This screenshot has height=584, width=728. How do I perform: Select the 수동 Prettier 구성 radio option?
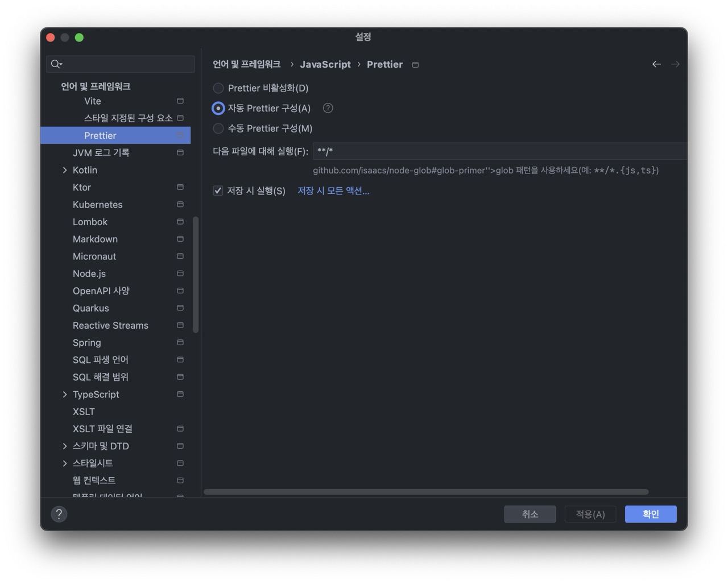pos(218,129)
